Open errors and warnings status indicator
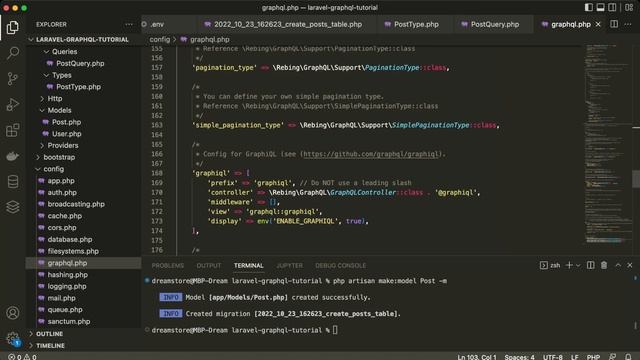 tap(22, 357)
